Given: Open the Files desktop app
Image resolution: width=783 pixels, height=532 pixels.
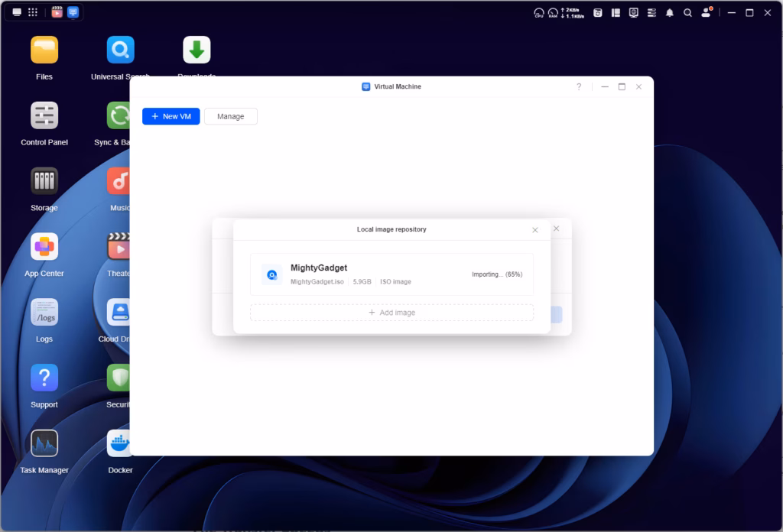Looking at the screenshot, I should (x=44, y=50).
